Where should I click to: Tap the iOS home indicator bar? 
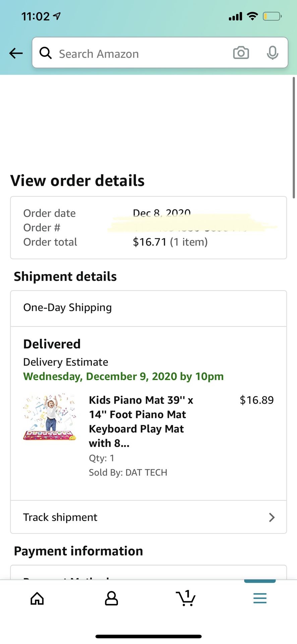click(x=148, y=636)
